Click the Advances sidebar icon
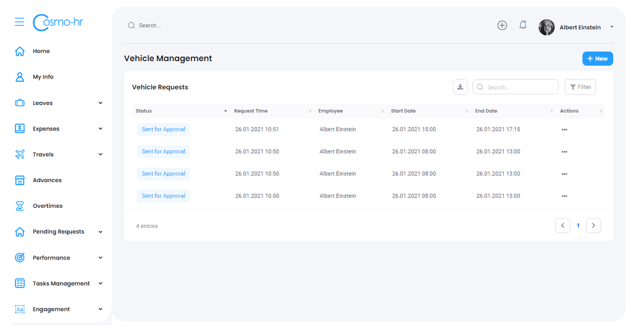644x330 pixels. point(20,180)
